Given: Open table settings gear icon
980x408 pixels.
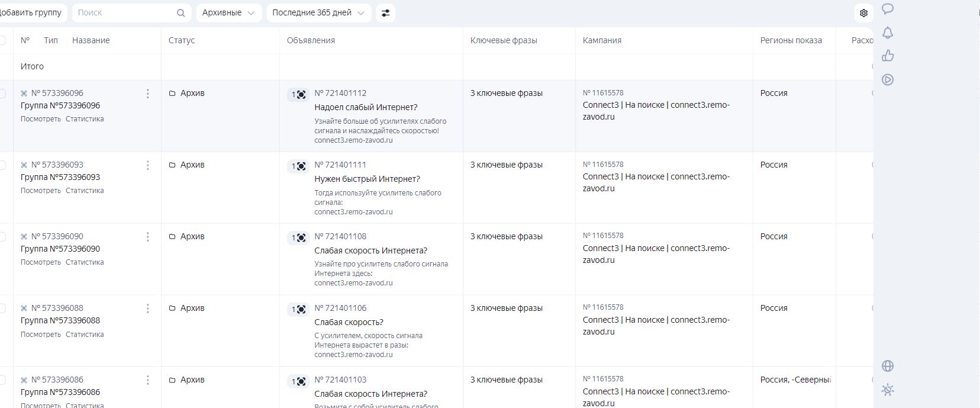Looking at the screenshot, I should [863, 13].
